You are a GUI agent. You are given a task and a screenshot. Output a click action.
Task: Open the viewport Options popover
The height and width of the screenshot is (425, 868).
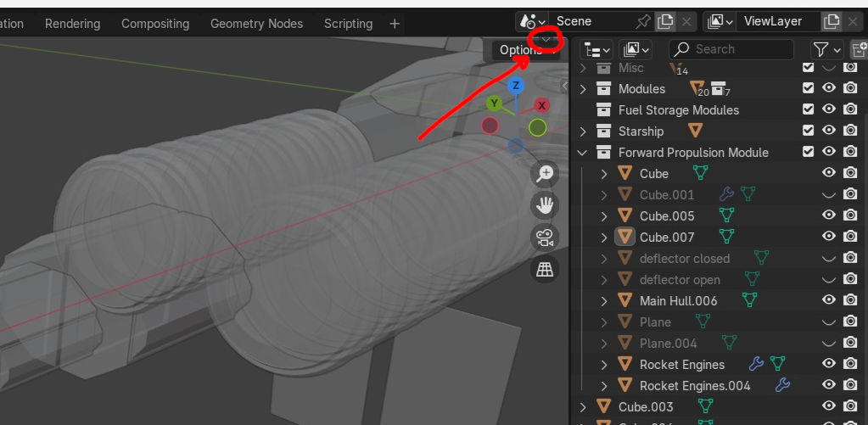click(x=525, y=50)
